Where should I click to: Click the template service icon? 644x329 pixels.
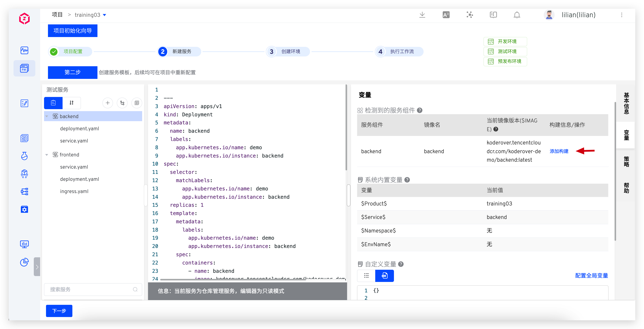(137, 103)
